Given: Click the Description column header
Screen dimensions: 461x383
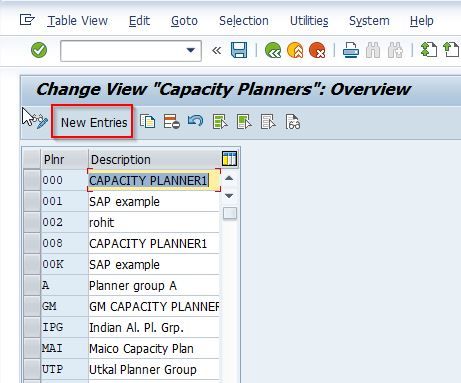Looking at the screenshot, I should coord(154,159).
